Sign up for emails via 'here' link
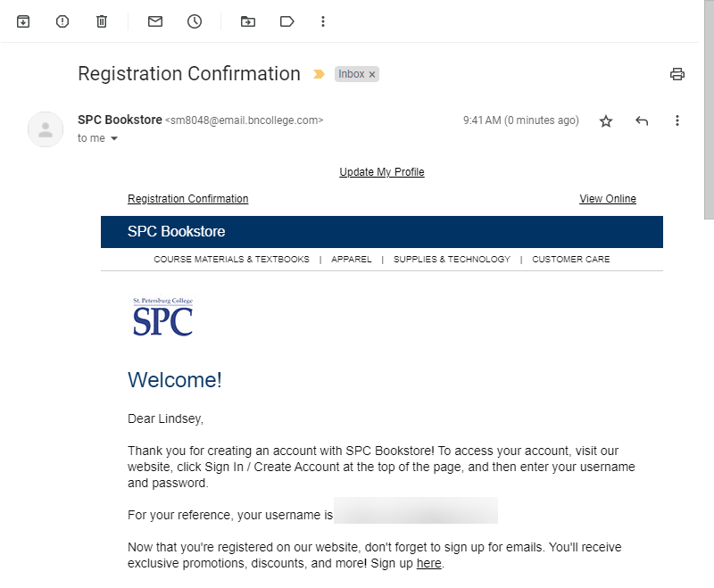 coord(429,563)
